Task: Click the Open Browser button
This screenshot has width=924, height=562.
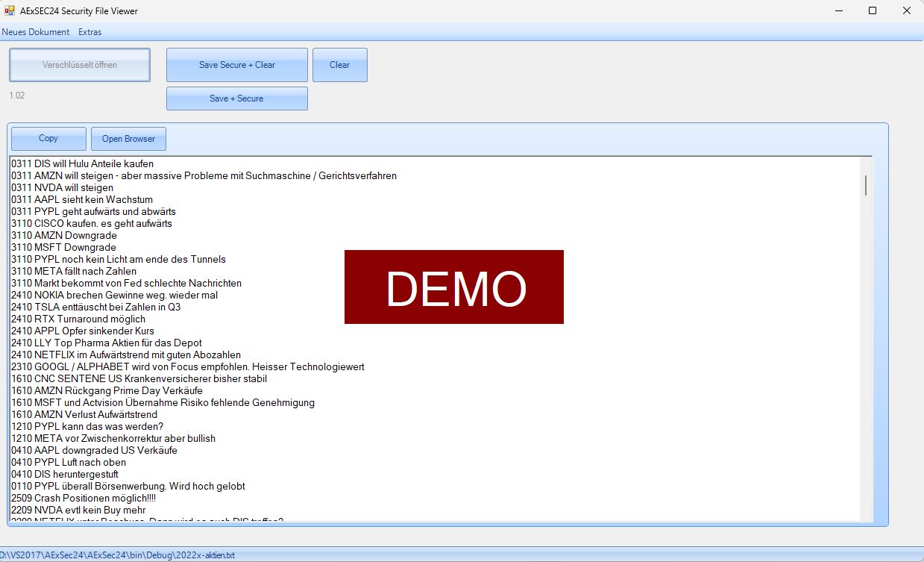Action: (128, 139)
